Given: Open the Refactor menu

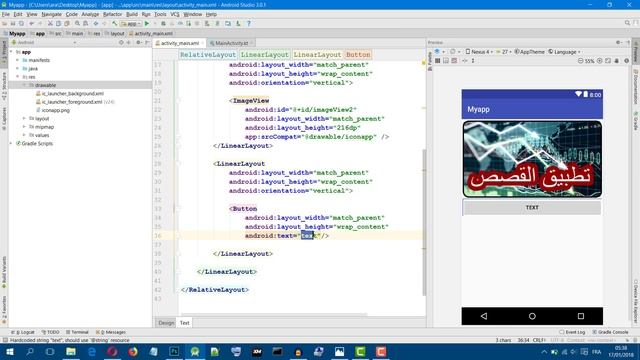Looking at the screenshot, I should tap(112, 14).
